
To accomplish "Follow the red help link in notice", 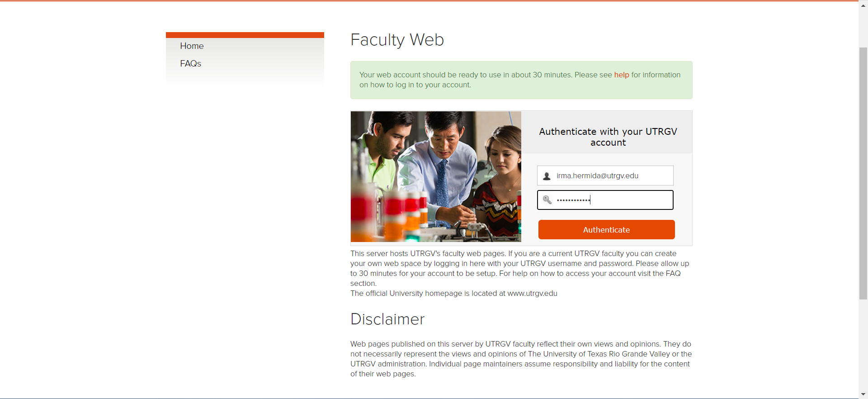I will (621, 75).
